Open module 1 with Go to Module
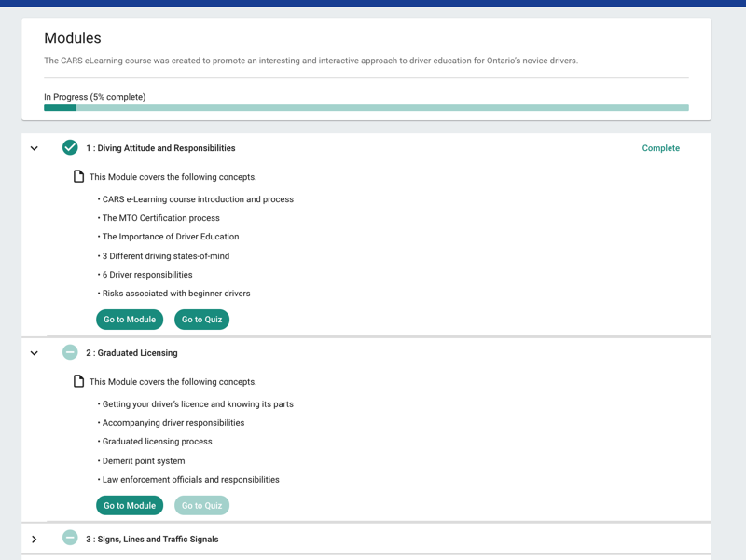746x560 pixels. tap(130, 320)
